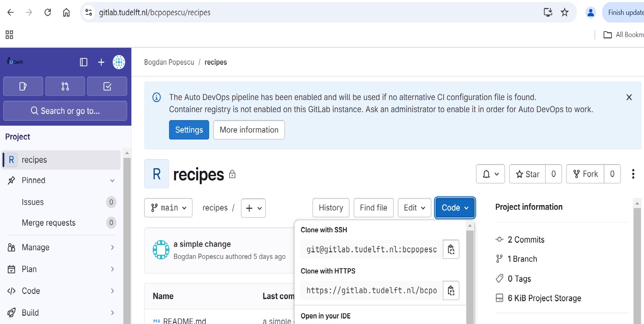Screen dimensions: 644x324
Task: View site information icon in address bar
Action: tap(89, 12)
